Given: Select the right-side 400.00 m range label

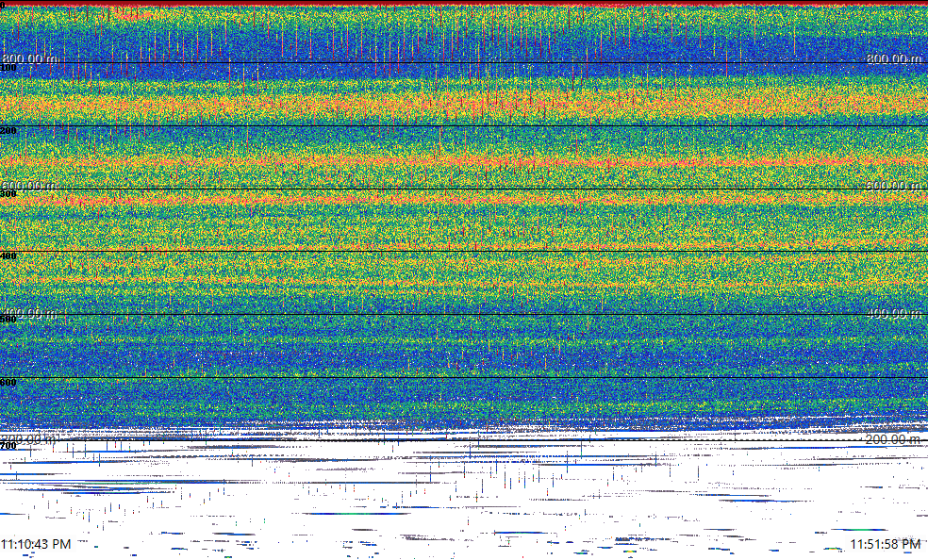Looking at the screenshot, I should coord(894,312).
